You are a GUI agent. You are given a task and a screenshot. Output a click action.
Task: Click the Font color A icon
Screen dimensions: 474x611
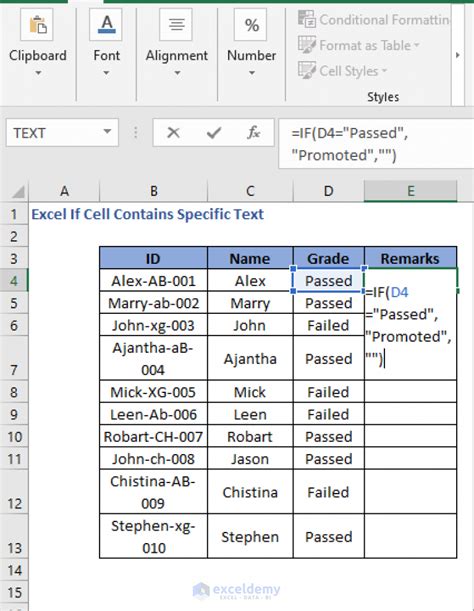pos(106,25)
